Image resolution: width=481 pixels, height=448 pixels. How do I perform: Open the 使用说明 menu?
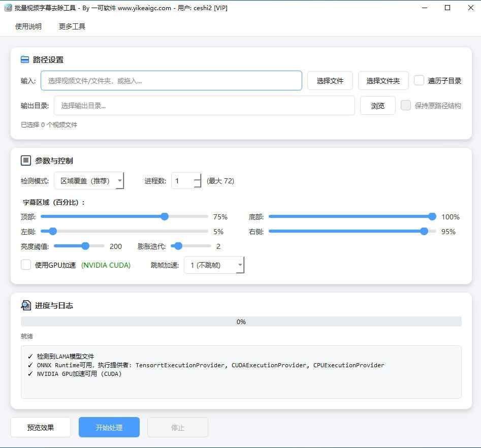point(28,26)
